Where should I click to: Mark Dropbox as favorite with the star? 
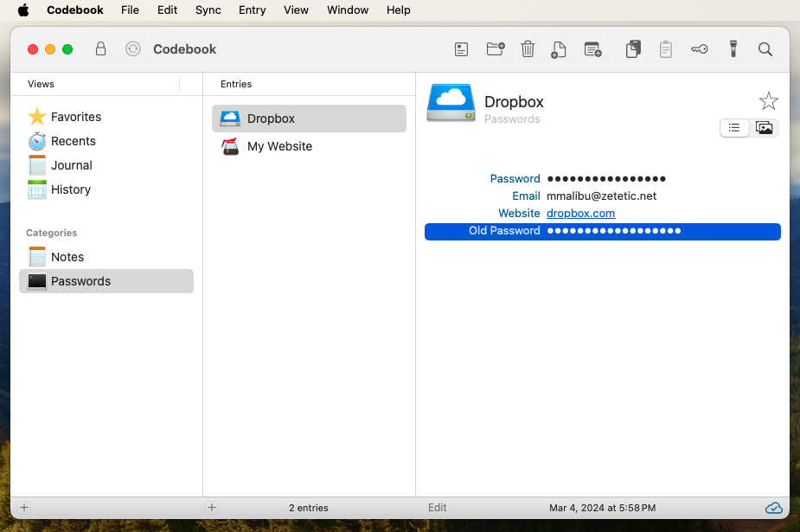pyautogui.click(x=768, y=101)
